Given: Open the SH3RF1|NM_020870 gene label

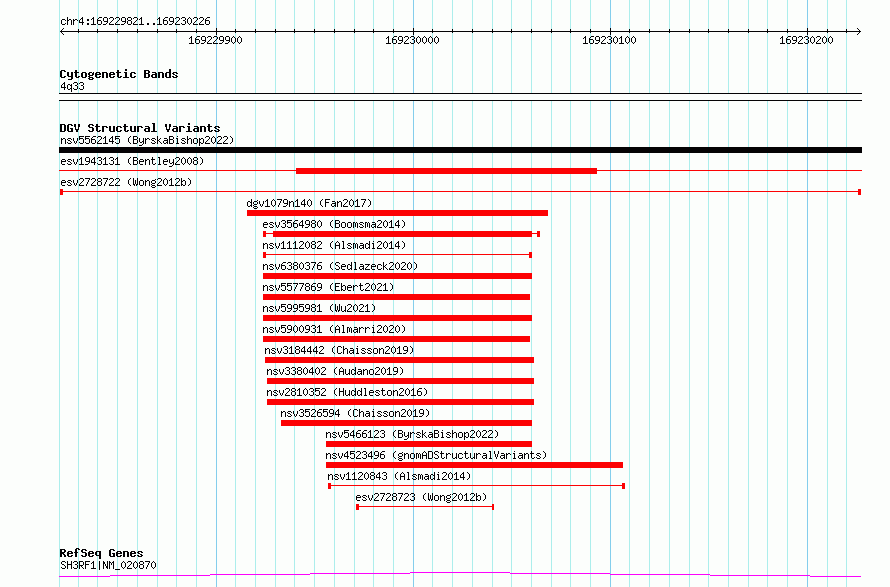Looking at the screenshot, I should pos(108,565).
